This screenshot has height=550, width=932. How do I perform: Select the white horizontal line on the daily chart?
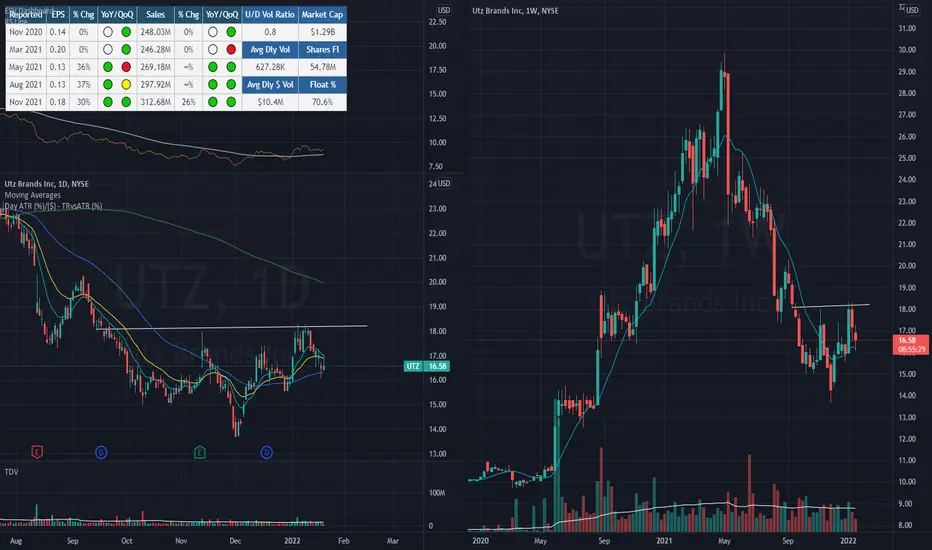click(232, 327)
